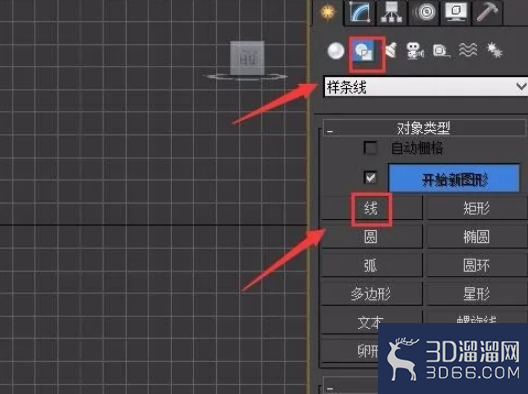Select the Helpers tape measure icon

(x=441, y=51)
